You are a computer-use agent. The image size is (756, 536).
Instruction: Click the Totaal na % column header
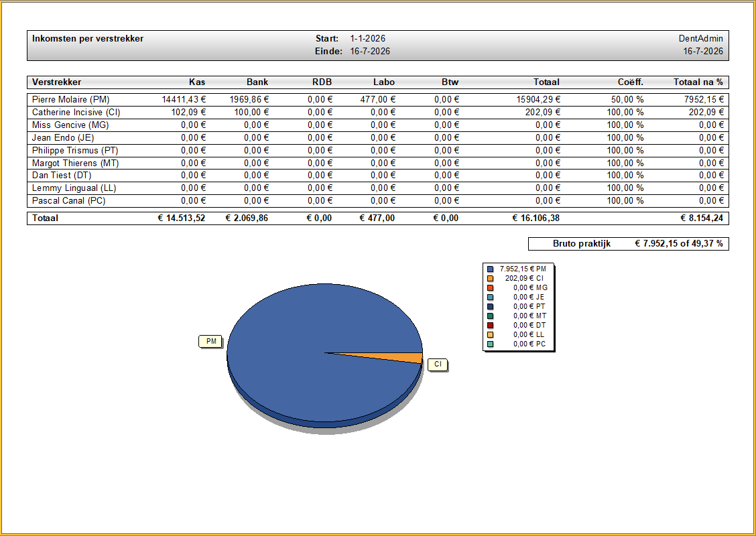(698, 82)
